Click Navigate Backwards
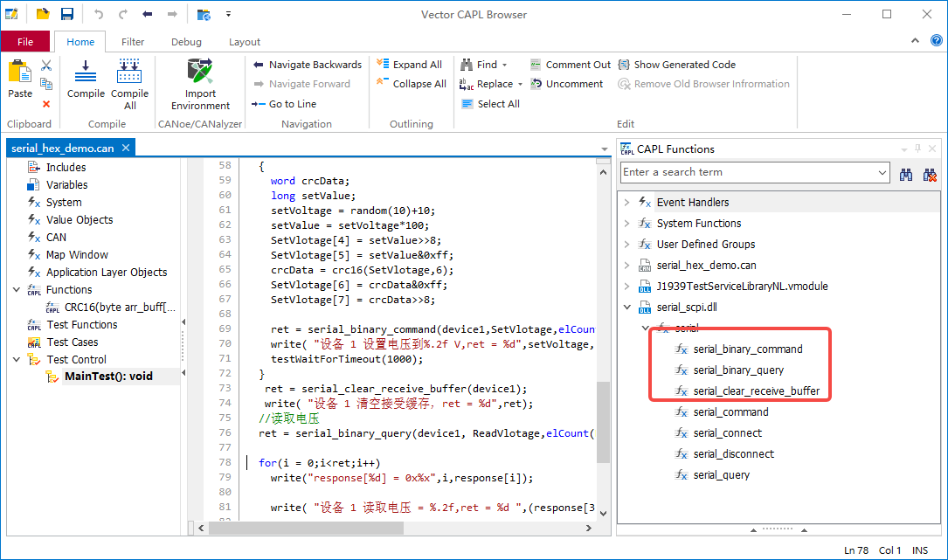 click(x=308, y=65)
